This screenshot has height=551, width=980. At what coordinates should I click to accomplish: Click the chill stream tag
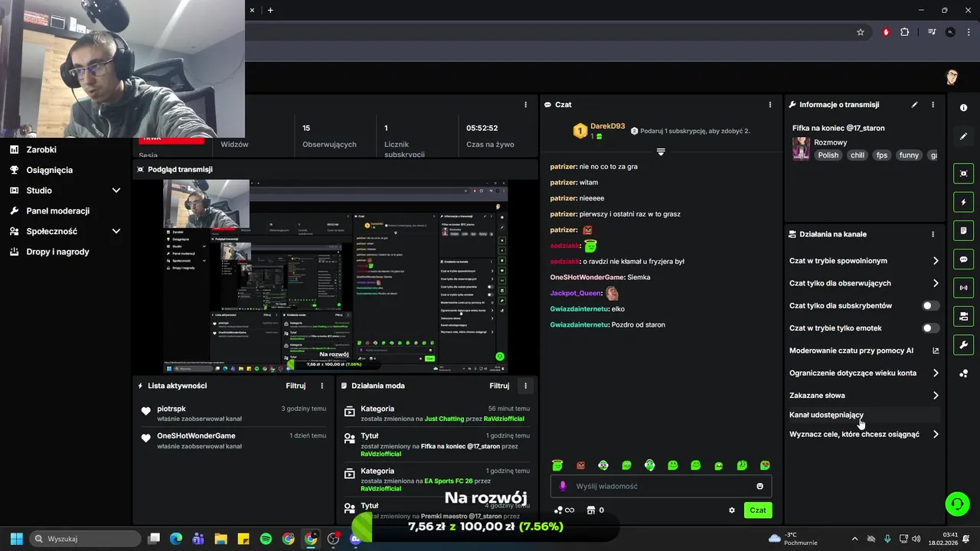(x=857, y=155)
